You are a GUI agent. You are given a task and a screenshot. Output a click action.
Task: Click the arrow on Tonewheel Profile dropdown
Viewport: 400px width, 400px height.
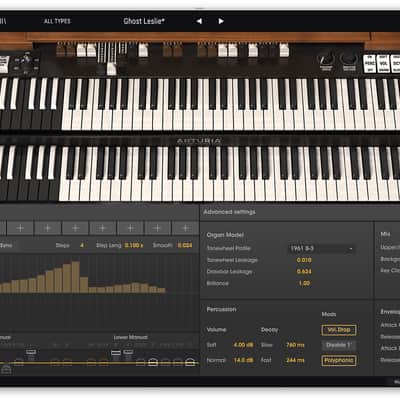tap(351, 249)
